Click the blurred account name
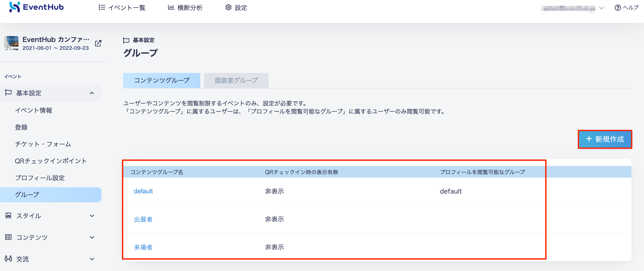 click(568, 9)
